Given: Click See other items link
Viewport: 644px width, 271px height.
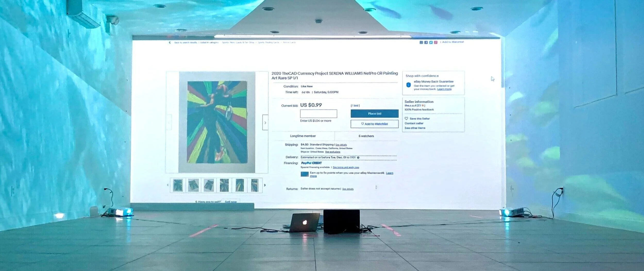Looking at the screenshot, I should click(x=415, y=128).
